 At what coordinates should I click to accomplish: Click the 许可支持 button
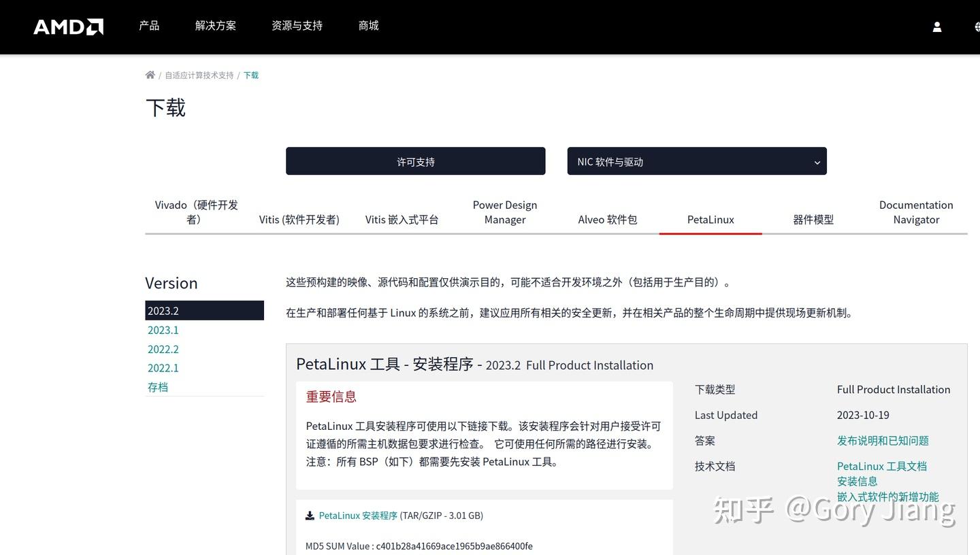click(x=415, y=161)
